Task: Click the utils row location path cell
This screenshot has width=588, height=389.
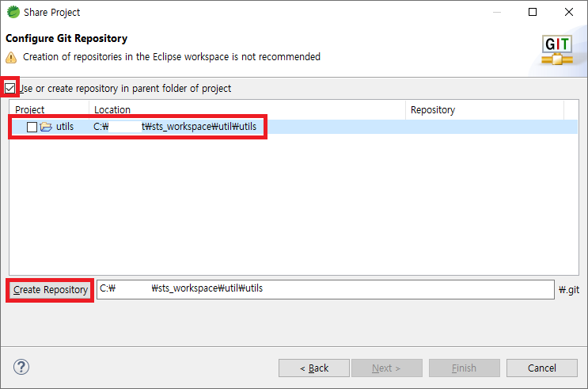Action: 175,127
